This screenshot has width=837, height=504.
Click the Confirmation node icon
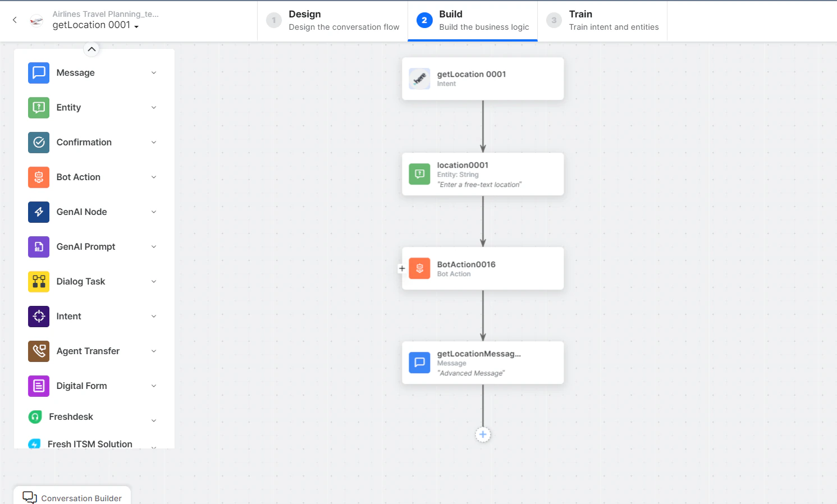(38, 142)
